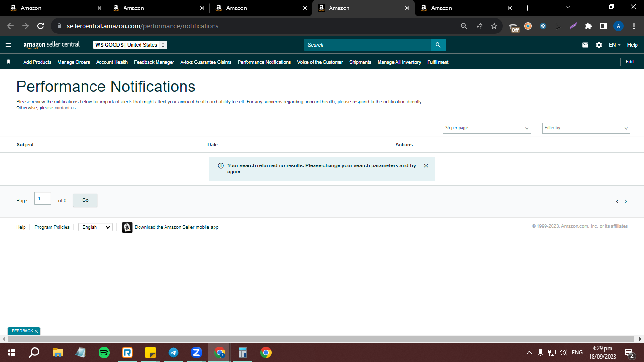Click the zoom magnifier in address bar

point(464,26)
